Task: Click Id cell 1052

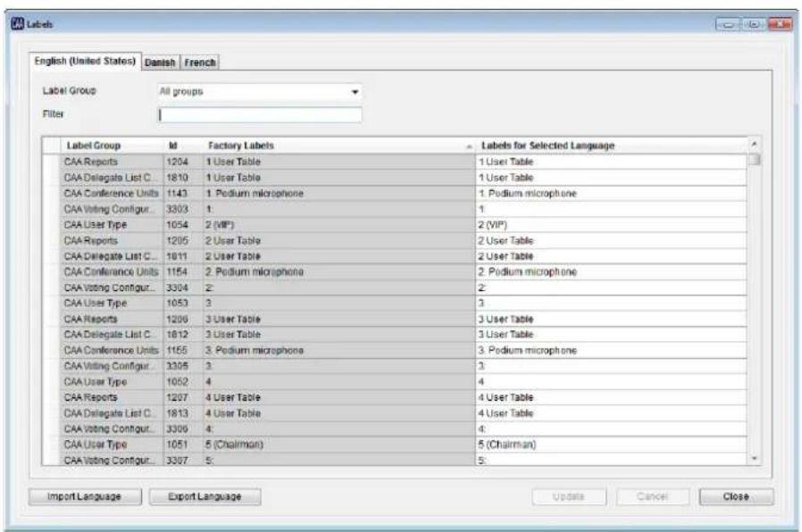Action: point(183,382)
